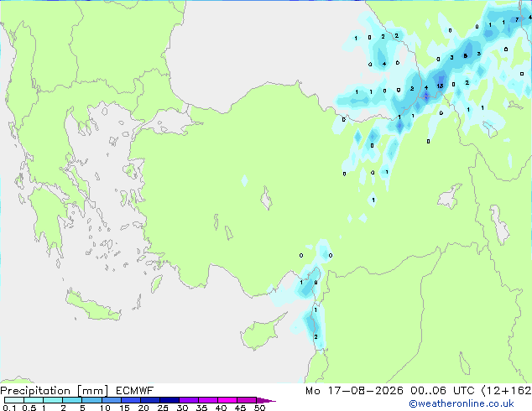Click the 'ECMWF' model label
The image size is (532, 411).
[x=135, y=391]
